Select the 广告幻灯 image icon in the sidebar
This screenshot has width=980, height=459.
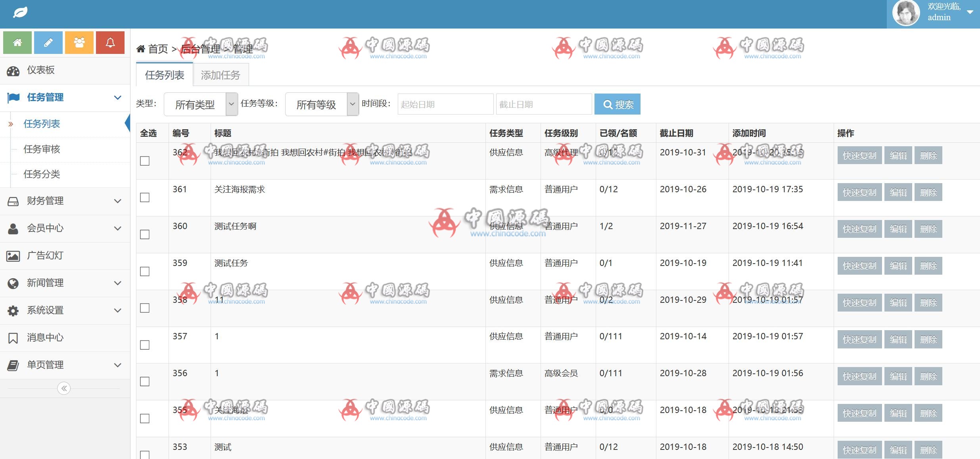pyautogui.click(x=13, y=256)
